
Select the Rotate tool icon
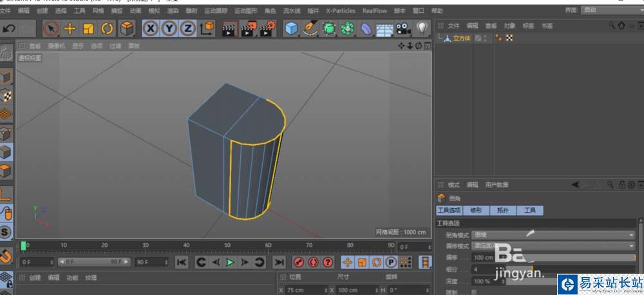tap(107, 28)
